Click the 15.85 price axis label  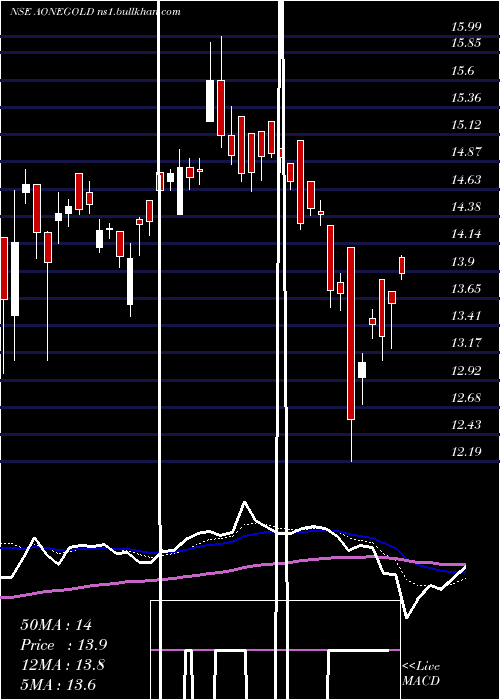coord(466,43)
